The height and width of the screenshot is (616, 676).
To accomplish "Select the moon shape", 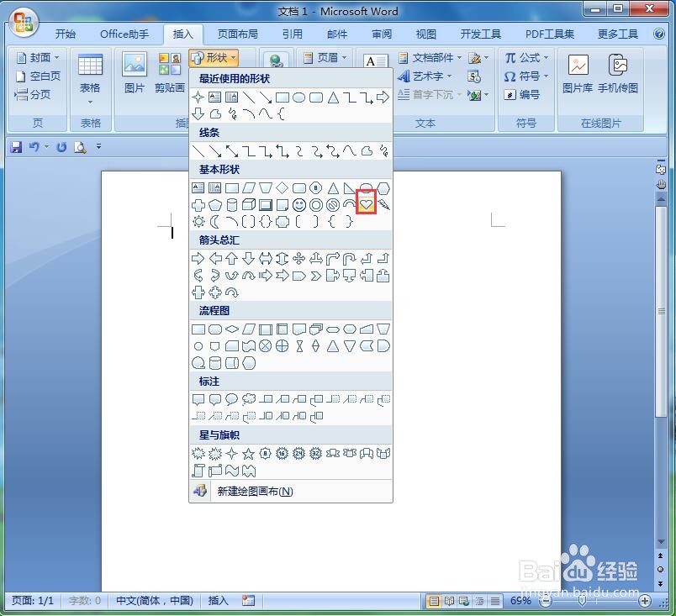I will tap(214, 222).
